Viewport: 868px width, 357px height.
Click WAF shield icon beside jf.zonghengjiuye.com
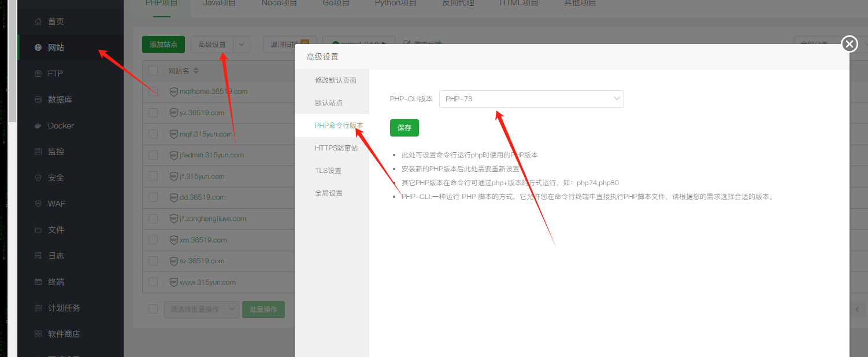(174, 219)
